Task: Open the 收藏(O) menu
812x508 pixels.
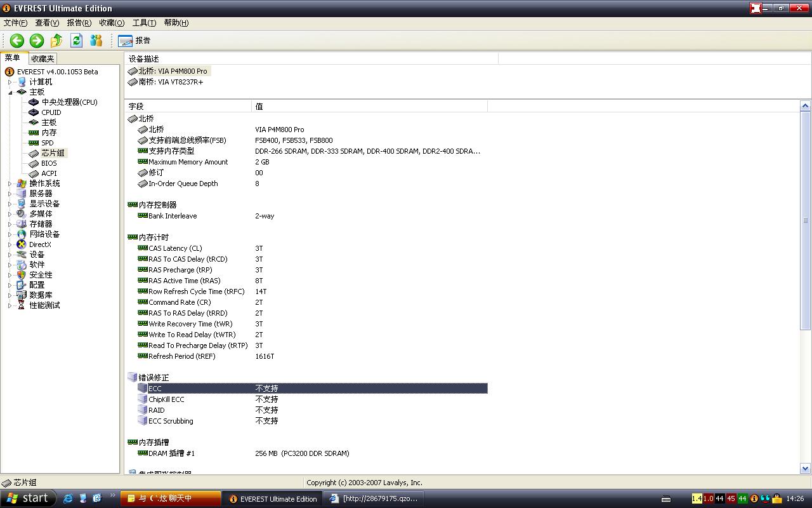Action: pos(112,23)
